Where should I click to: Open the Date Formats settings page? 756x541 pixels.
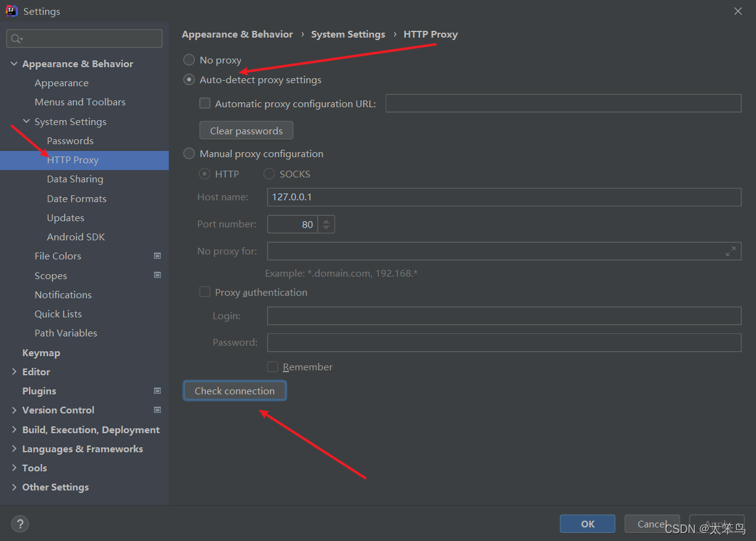(76, 198)
